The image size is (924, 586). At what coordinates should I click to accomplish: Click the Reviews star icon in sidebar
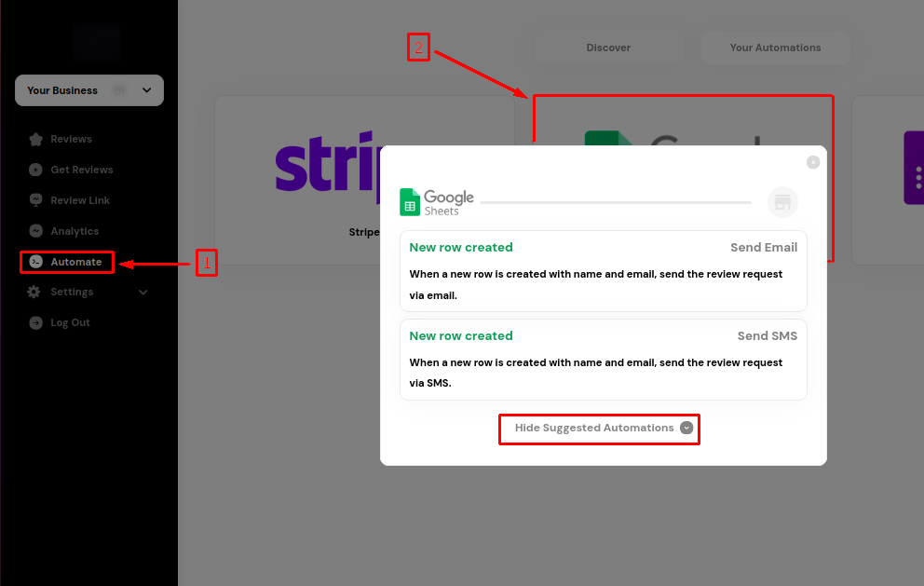35,140
